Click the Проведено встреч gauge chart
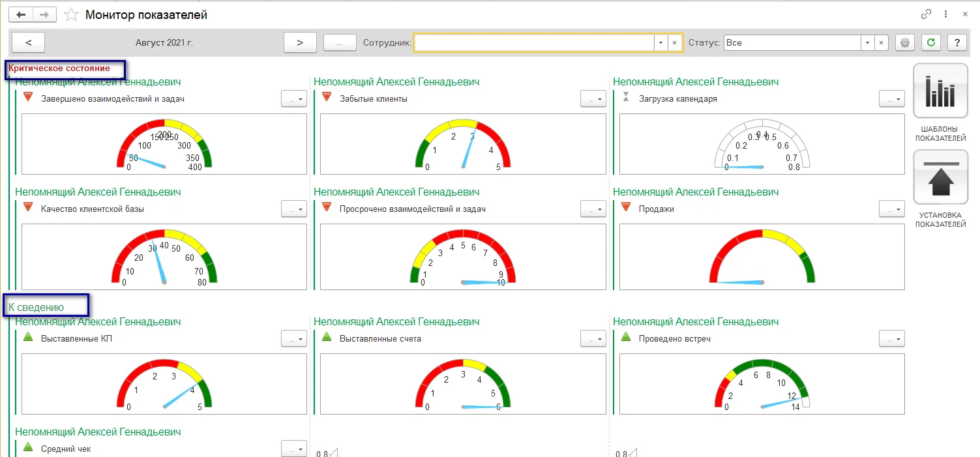Image resolution: width=980 pixels, height=457 pixels. point(762,384)
